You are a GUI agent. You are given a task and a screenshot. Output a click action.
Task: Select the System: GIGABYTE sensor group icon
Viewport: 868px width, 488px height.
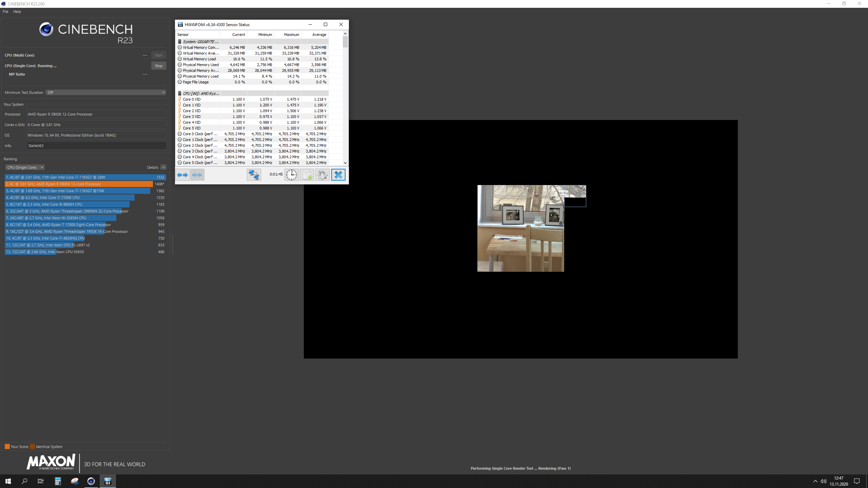[x=180, y=42]
